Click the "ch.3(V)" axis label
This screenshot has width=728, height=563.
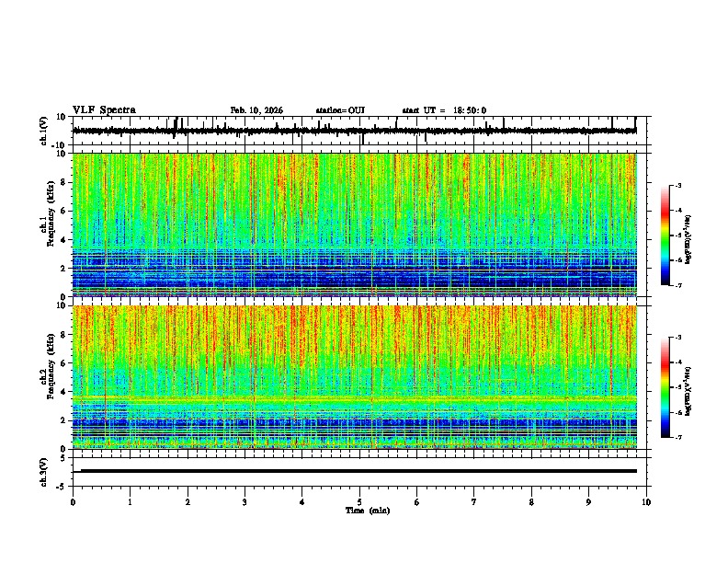[44, 473]
